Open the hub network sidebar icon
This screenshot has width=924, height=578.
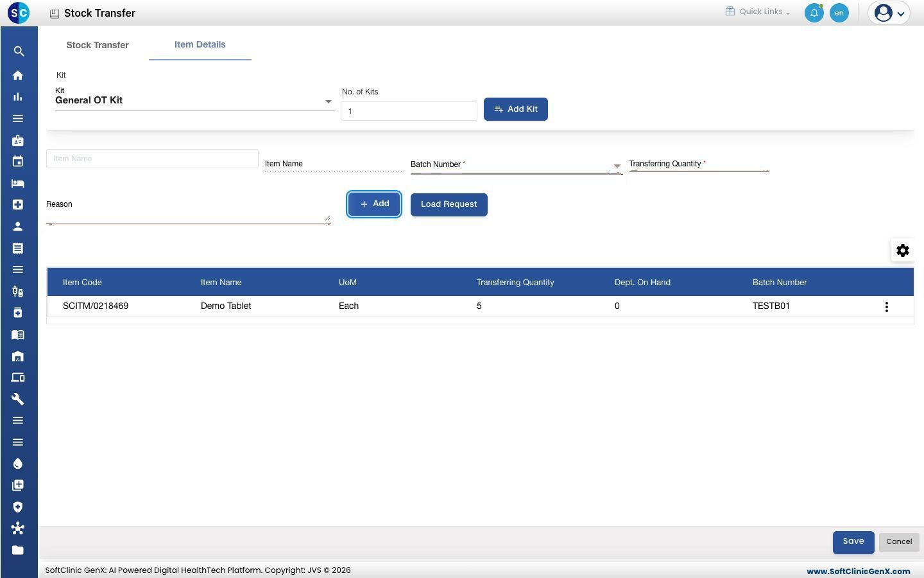[x=18, y=528]
